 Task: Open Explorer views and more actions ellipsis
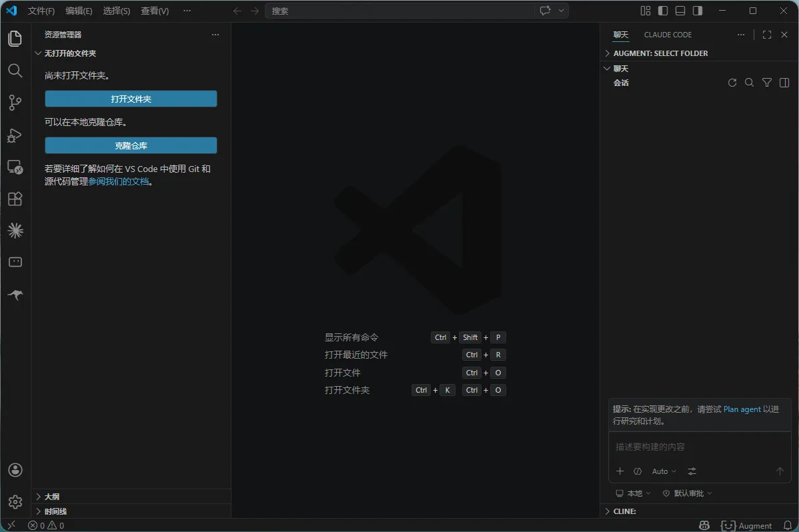click(215, 35)
